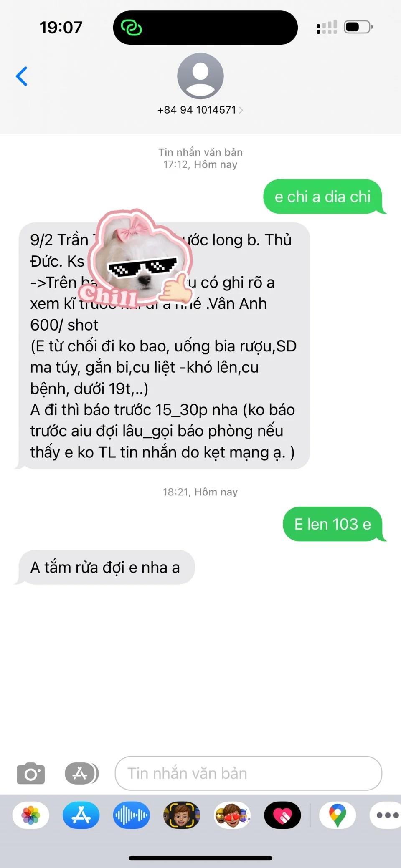Open the contact avatar at top
Screen dimensions: 401x868
point(200,76)
